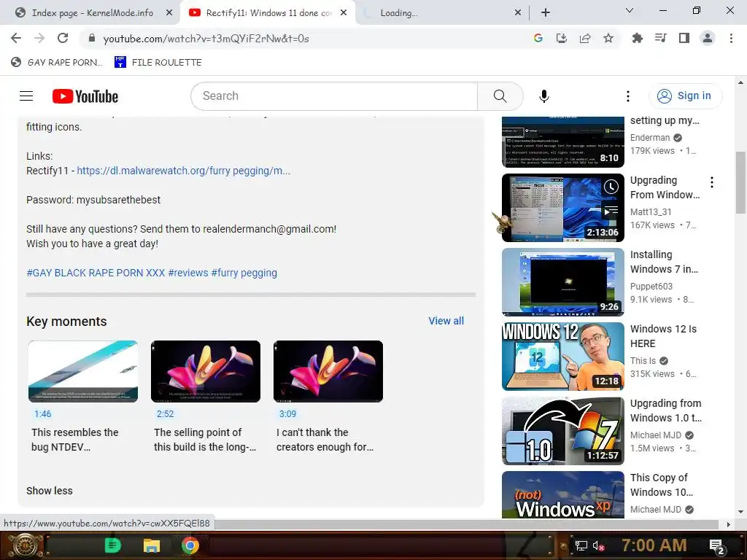
Task: Open File Explorer from the taskbar
Action: click(152, 545)
